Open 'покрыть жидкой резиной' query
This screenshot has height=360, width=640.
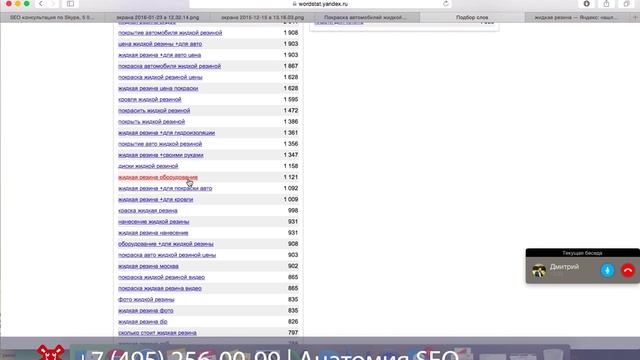pos(151,122)
